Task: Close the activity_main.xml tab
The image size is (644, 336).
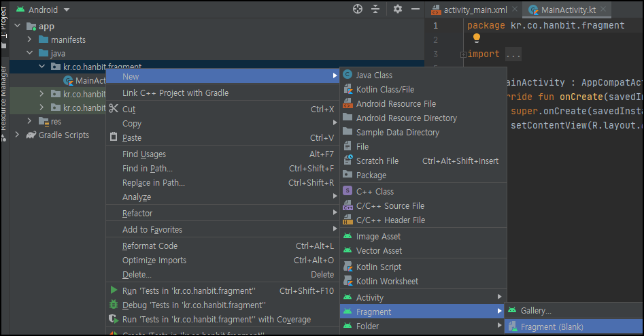Action: (x=515, y=9)
